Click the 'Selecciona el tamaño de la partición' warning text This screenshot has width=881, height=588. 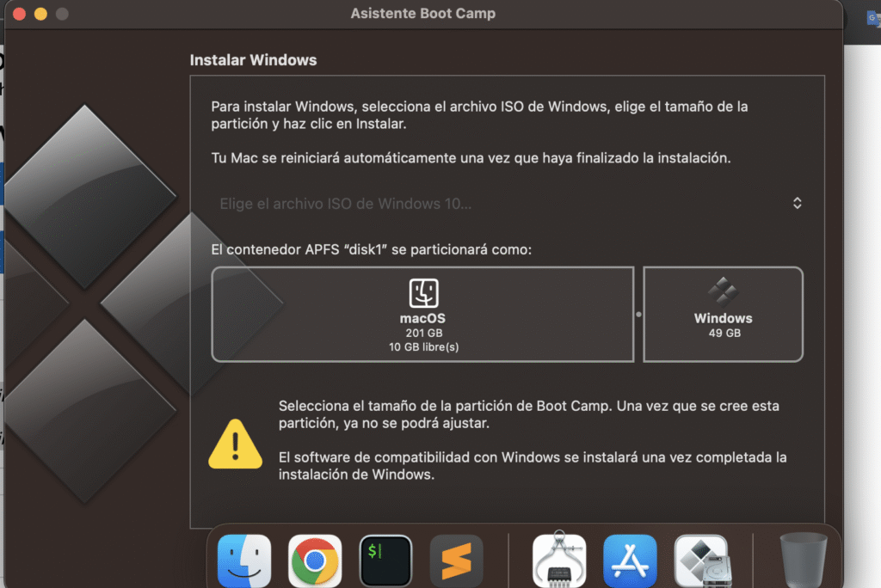[529, 414]
